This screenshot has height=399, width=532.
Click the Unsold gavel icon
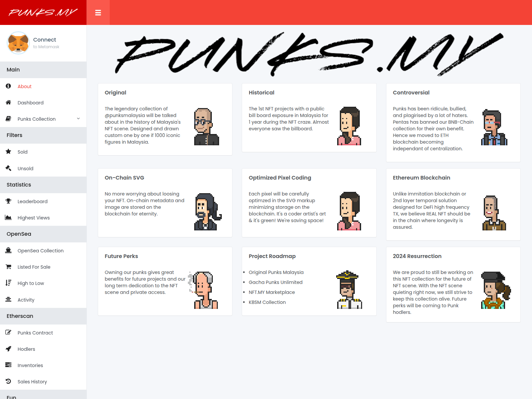8,168
